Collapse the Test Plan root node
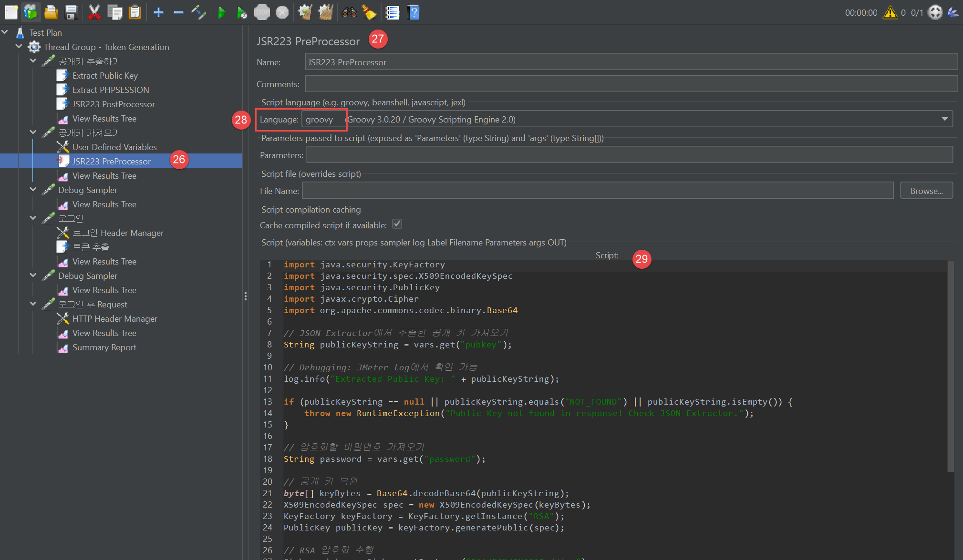963x560 pixels. [5, 32]
